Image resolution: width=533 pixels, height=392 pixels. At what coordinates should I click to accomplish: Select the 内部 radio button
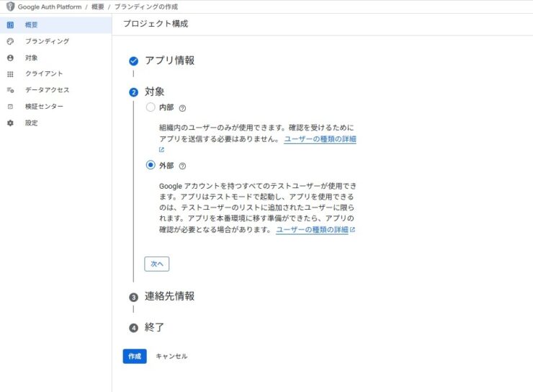(x=151, y=107)
